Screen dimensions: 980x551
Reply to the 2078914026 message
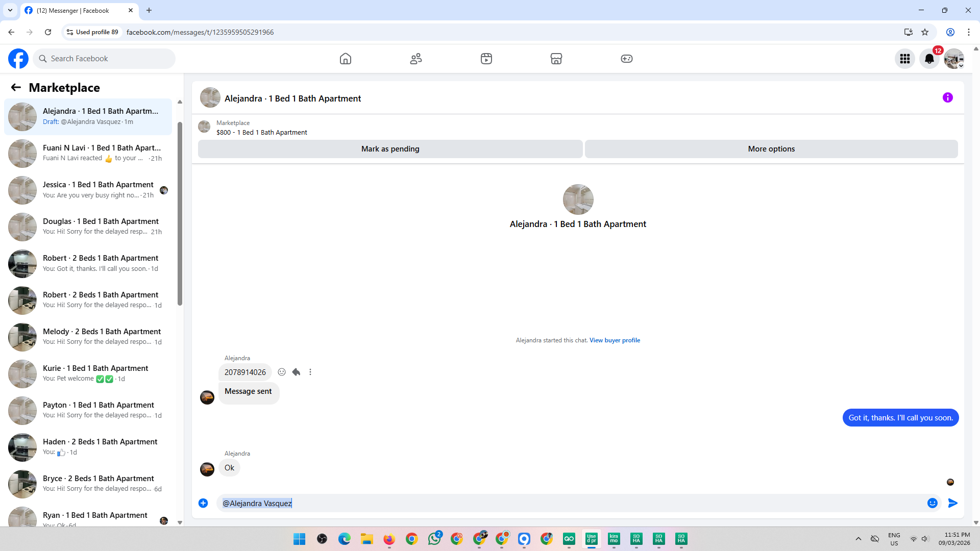(296, 372)
